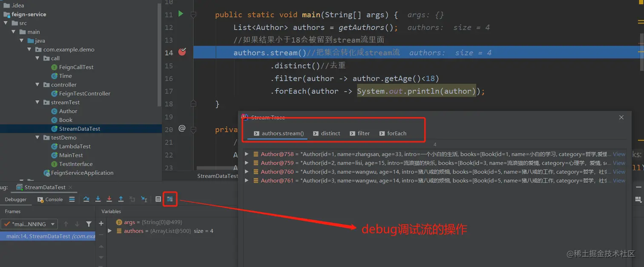Click the green run arrow at line 11
644x267 pixels.
(x=181, y=14)
